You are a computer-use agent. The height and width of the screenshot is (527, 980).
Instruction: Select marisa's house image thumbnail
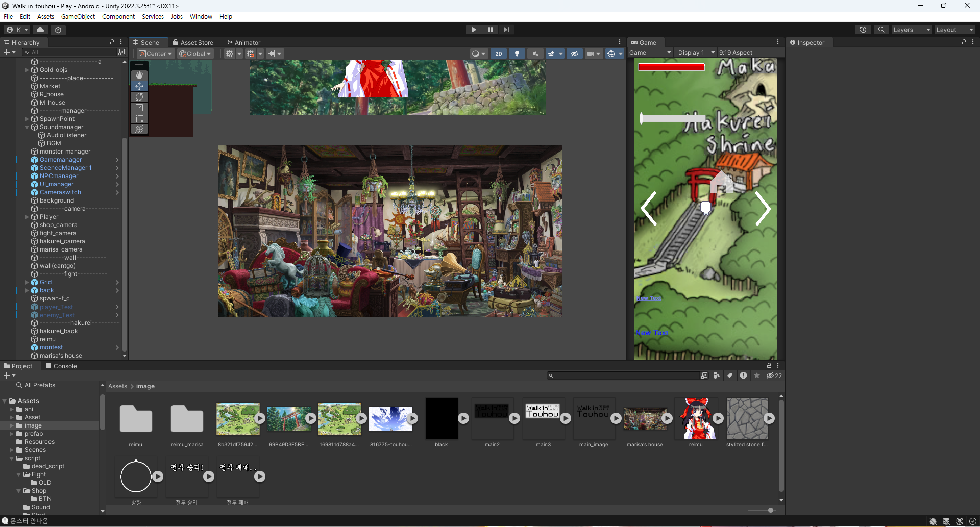(x=645, y=418)
